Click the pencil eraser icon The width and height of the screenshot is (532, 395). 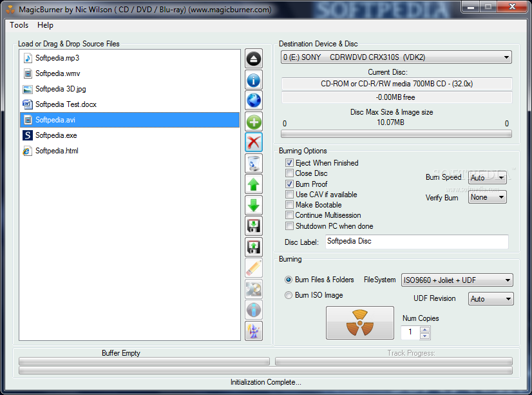pyautogui.click(x=254, y=268)
